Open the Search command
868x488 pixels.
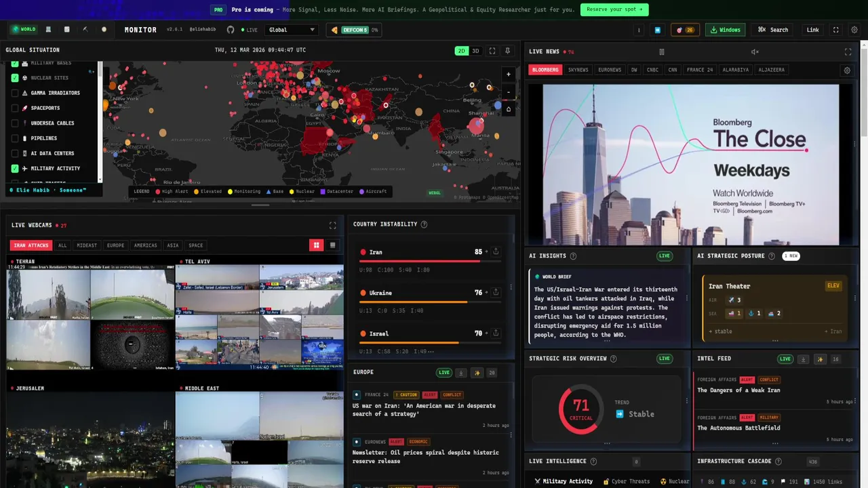click(x=773, y=30)
